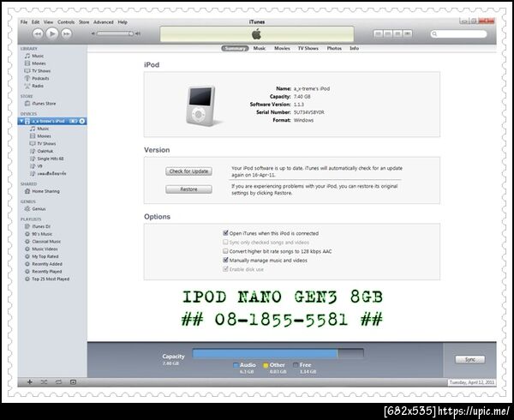Open the Controls menu
514x420 pixels.
[66, 22]
